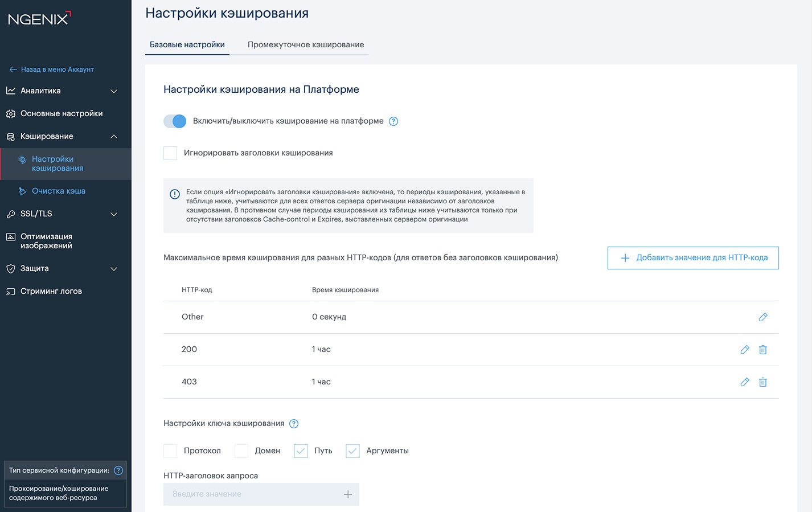The height and width of the screenshot is (512, 812).
Task: Click the NGENIX logo
Action: (x=39, y=18)
